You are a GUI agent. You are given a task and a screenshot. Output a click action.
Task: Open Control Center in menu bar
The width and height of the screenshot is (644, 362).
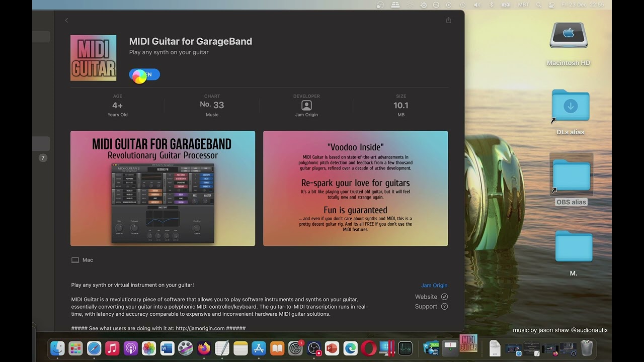551,5
